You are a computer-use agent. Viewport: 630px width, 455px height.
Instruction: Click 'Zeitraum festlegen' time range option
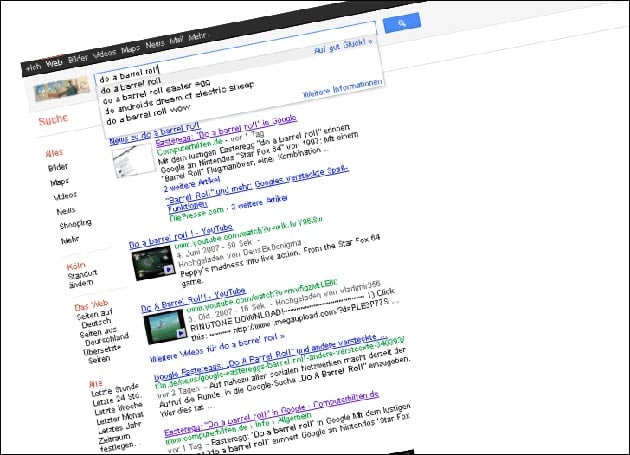coord(118,442)
